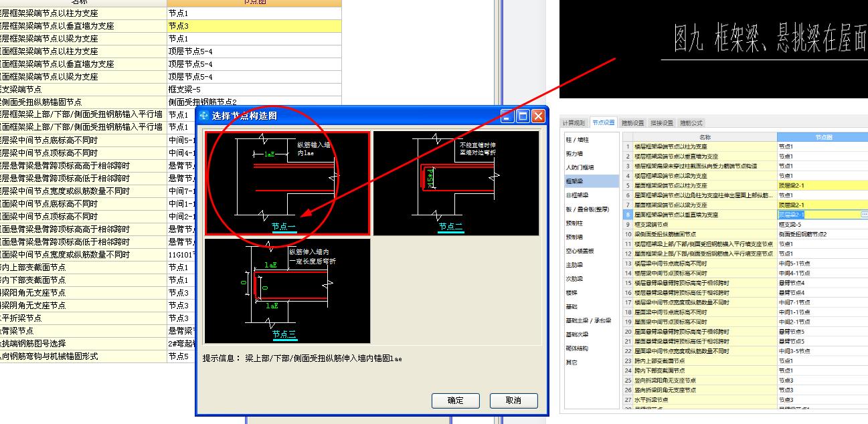868x424 pixels.
Task: Select left row 平折梁节点
Action: click(x=84, y=318)
